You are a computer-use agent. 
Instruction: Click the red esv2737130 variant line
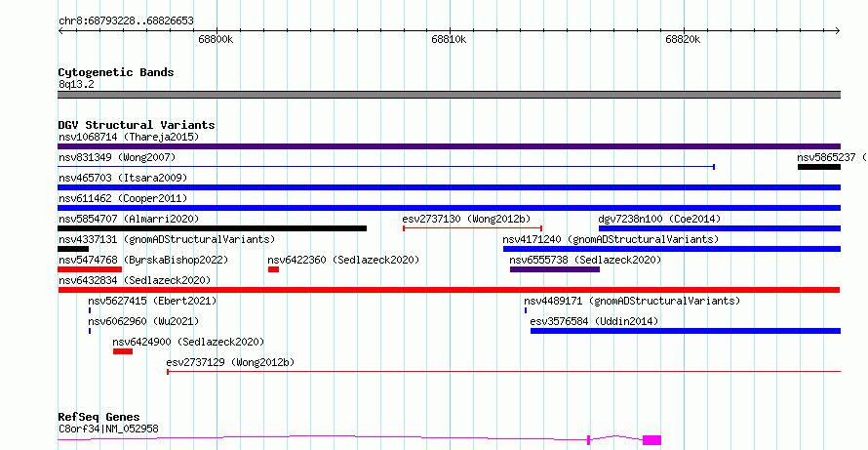coord(472,227)
